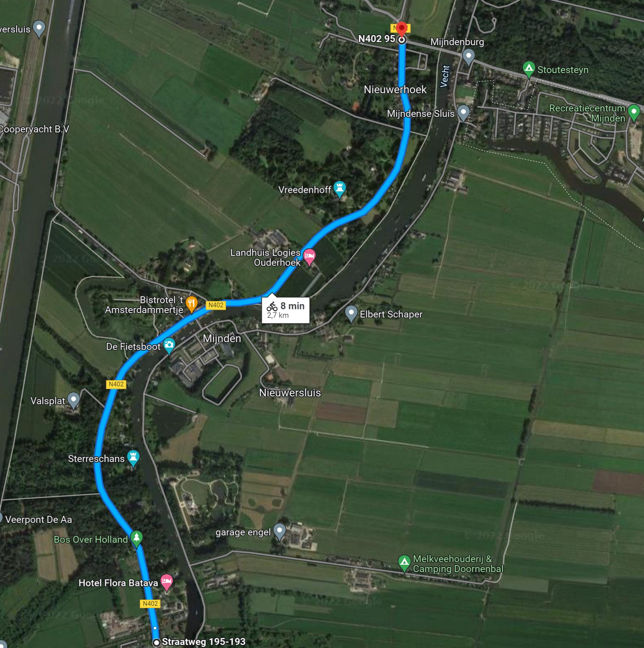Image resolution: width=644 pixels, height=648 pixels.
Task: Open garage engel location pin
Action: pyautogui.click(x=279, y=532)
